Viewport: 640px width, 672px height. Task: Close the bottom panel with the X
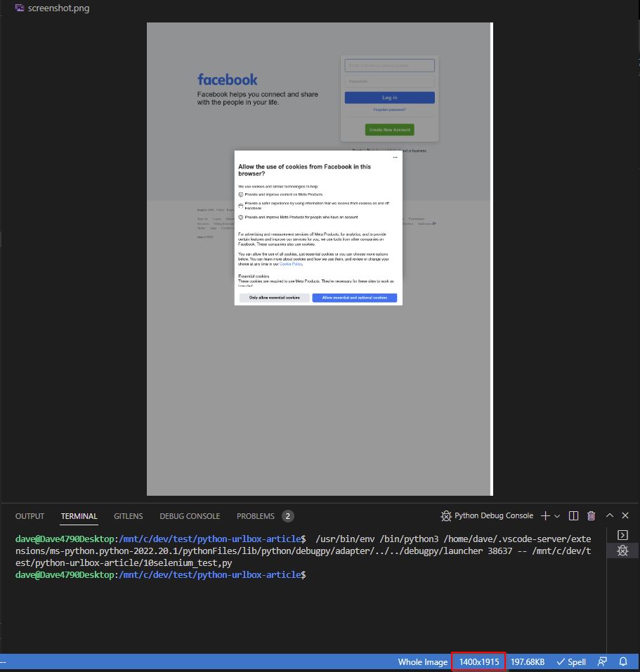626,516
